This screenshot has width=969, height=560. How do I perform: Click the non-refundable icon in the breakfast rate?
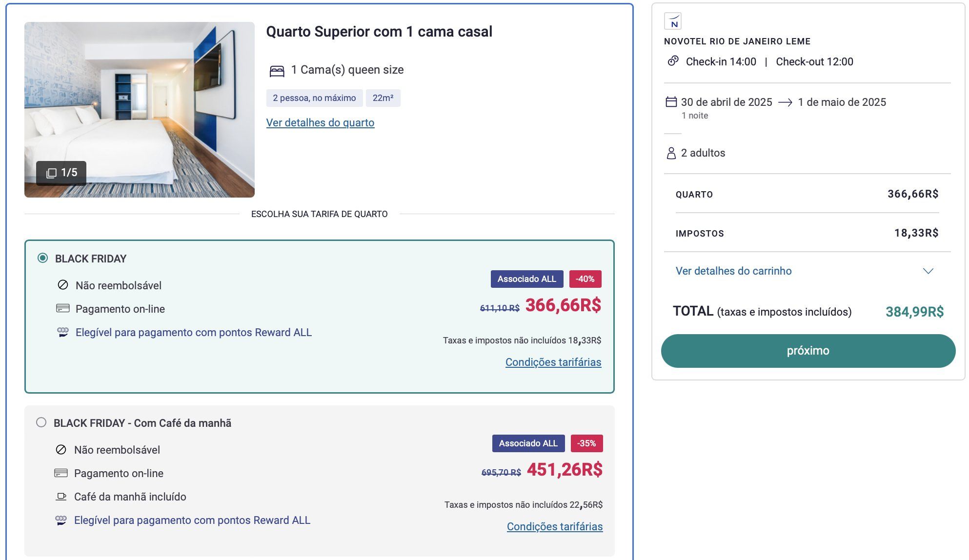point(61,449)
